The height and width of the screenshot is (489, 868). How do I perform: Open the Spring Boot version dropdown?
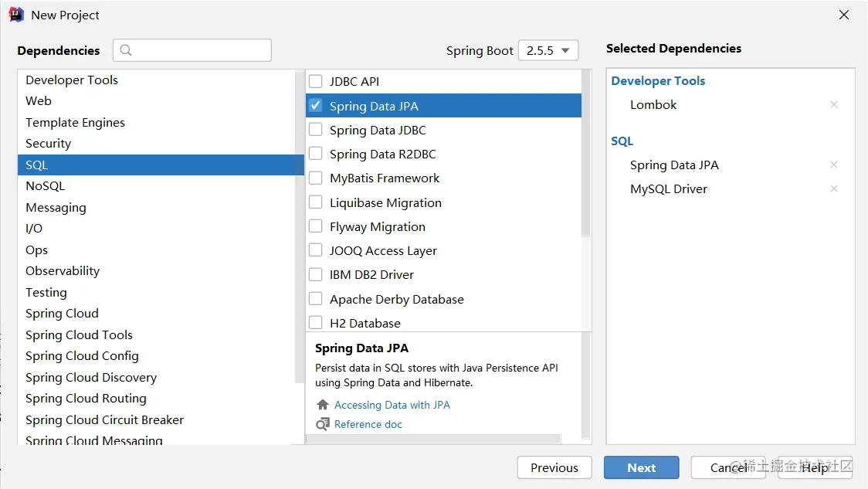click(548, 50)
